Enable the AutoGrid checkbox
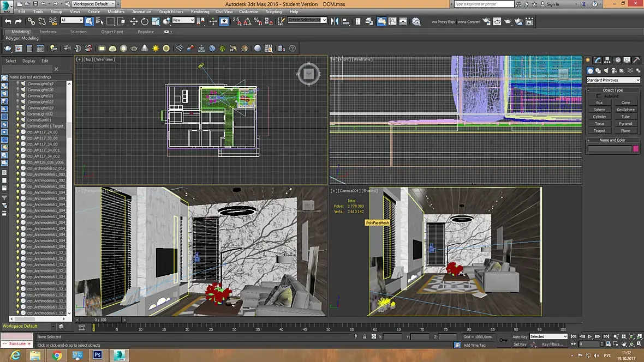644x362 pixels. point(599,96)
